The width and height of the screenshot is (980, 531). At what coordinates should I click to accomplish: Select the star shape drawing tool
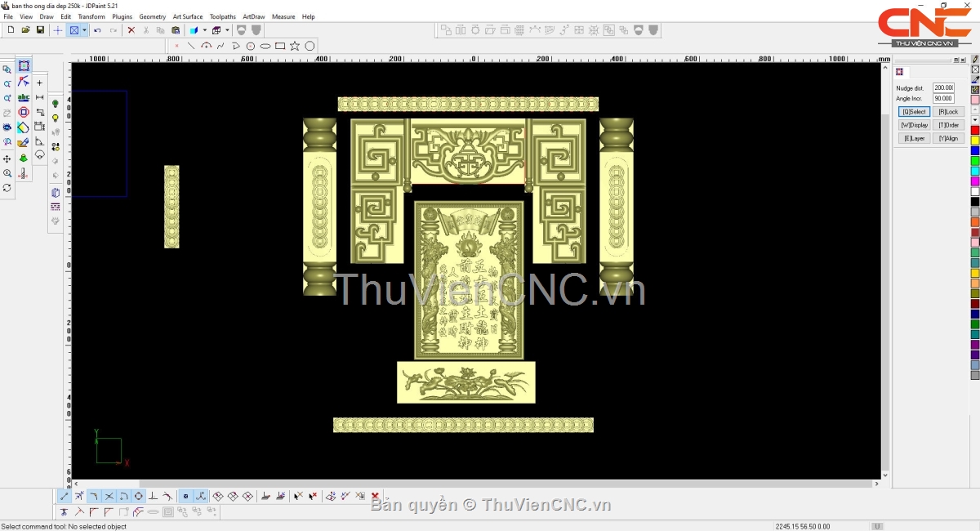pos(295,46)
